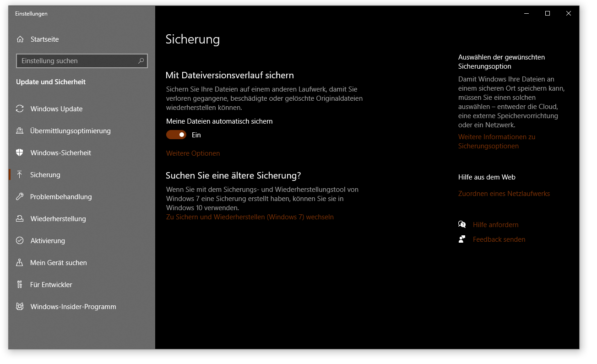Screen dimensions: 597x364
Task: Select Sicherung sidebar entry
Action: 82,175
